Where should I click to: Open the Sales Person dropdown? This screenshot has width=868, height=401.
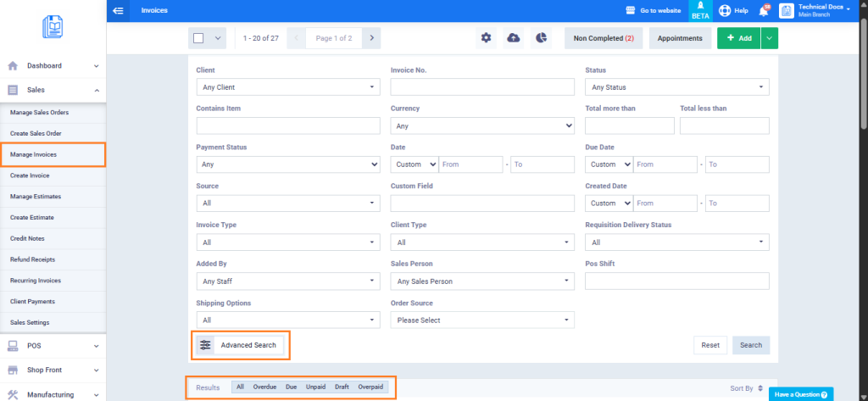click(x=482, y=281)
